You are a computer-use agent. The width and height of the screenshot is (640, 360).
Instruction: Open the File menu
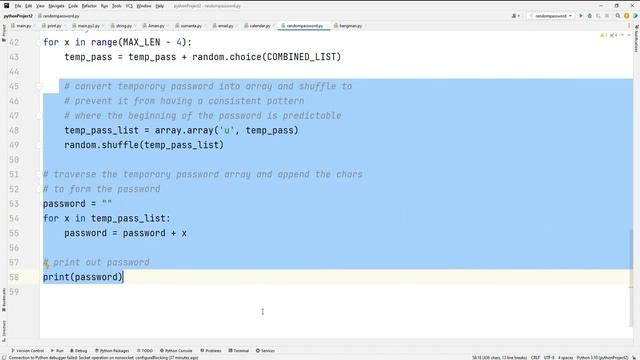(x=18, y=6)
